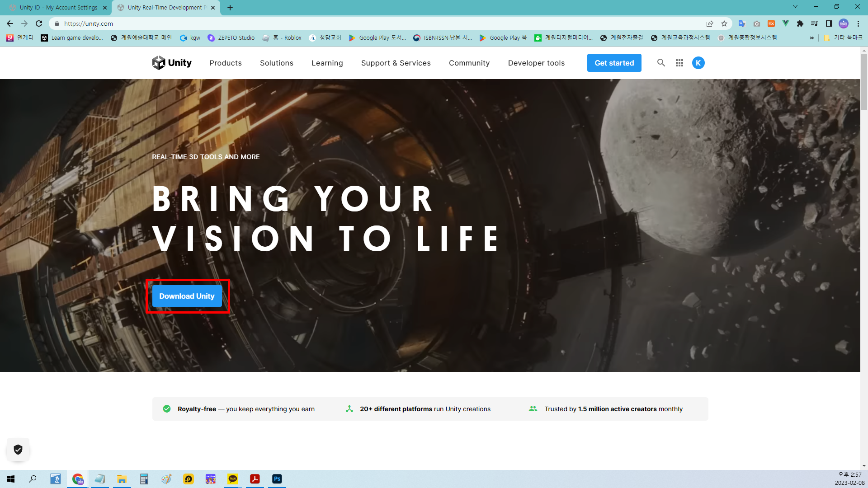Open the Products menu

pyautogui.click(x=226, y=63)
